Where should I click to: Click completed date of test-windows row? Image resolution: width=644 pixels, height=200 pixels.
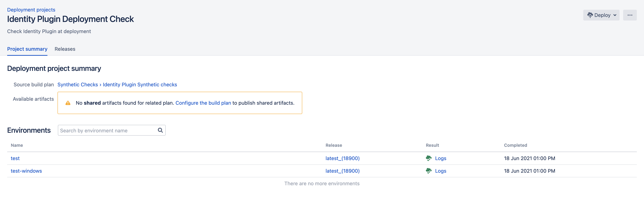click(x=530, y=171)
